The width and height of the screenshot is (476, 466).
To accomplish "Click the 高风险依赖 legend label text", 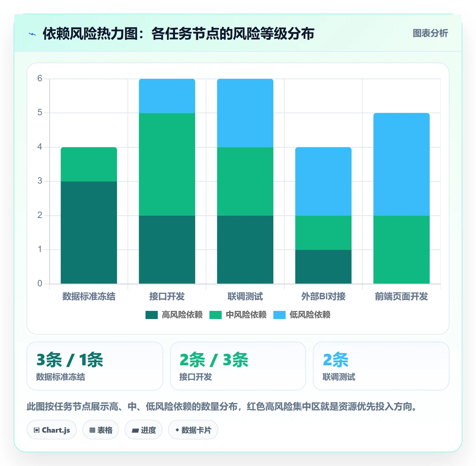I will click(x=182, y=315).
